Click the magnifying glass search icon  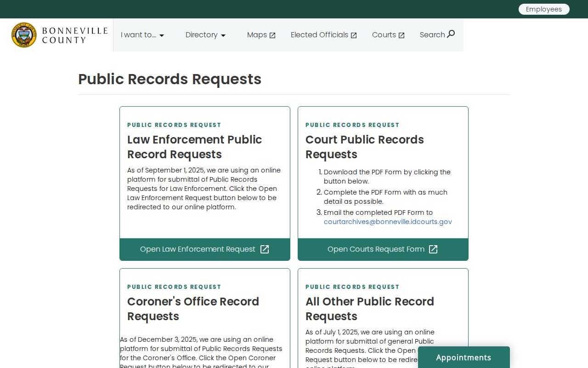point(451,34)
